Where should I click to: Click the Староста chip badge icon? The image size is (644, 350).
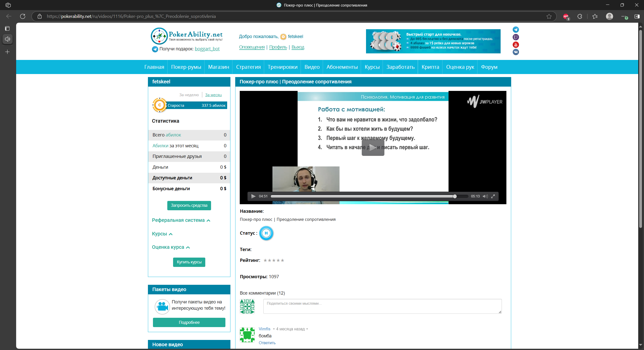tap(159, 105)
